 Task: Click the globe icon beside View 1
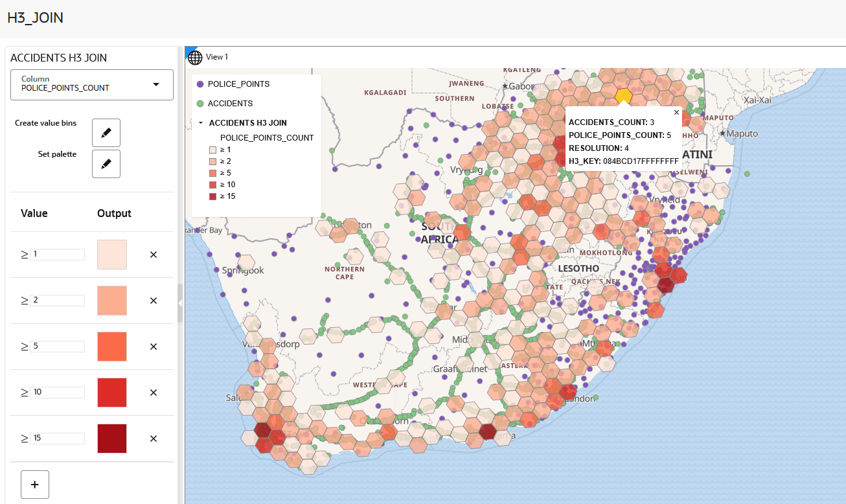pyautogui.click(x=195, y=58)
